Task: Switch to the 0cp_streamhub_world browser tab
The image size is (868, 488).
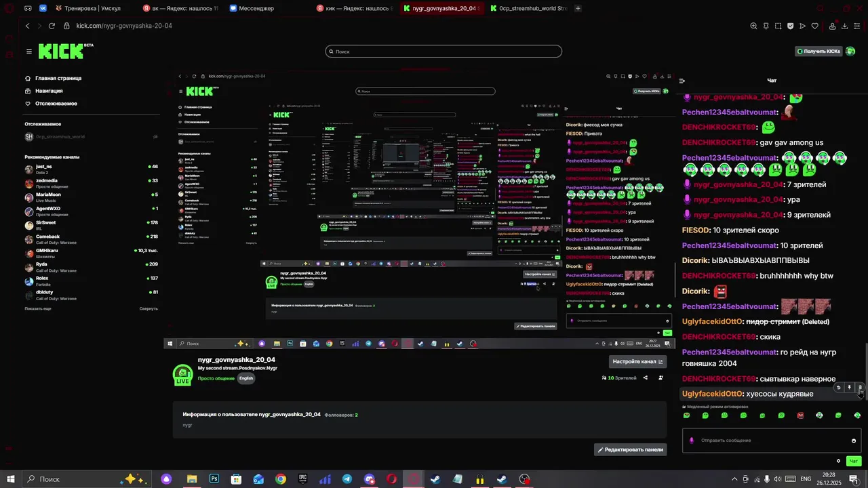Action: click(528, 8)
